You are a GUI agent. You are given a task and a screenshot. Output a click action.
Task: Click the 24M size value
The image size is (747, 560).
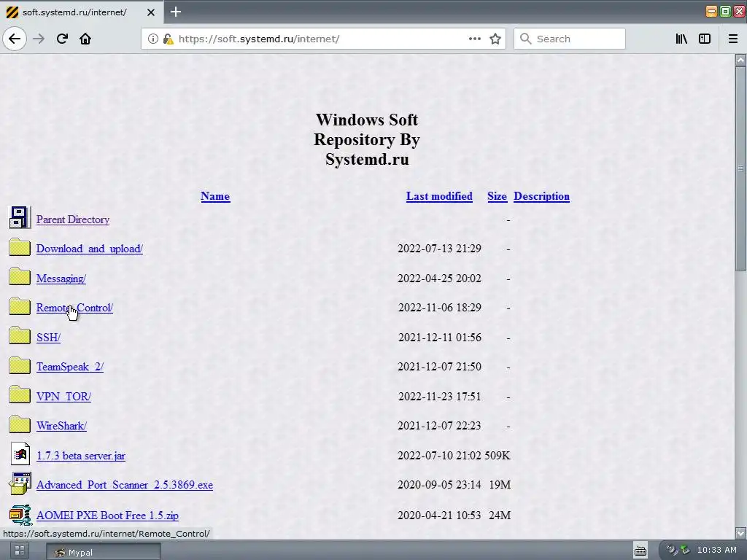500,516
